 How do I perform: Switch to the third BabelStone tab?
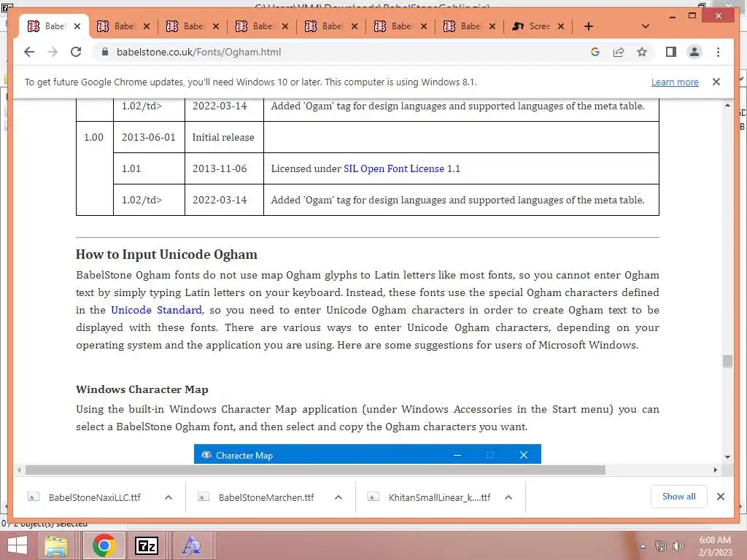[x=186, y=26]
